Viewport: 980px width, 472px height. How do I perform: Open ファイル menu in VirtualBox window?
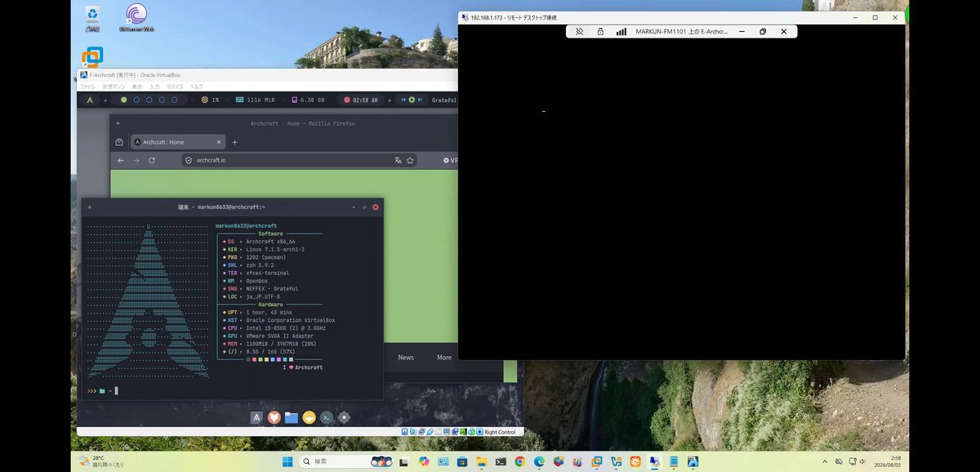87,87
